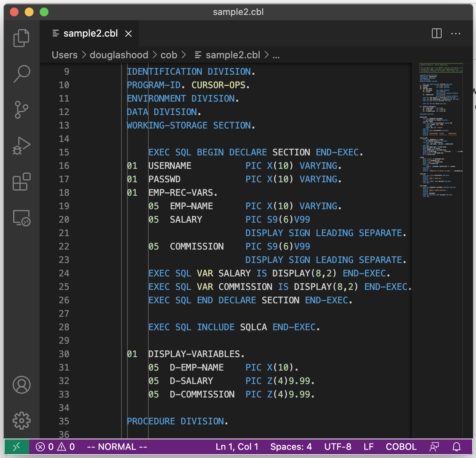This screenshot has width=476, height=458.
Task: Open the More Actions ellipsis menu
Action: coord(456,34)
